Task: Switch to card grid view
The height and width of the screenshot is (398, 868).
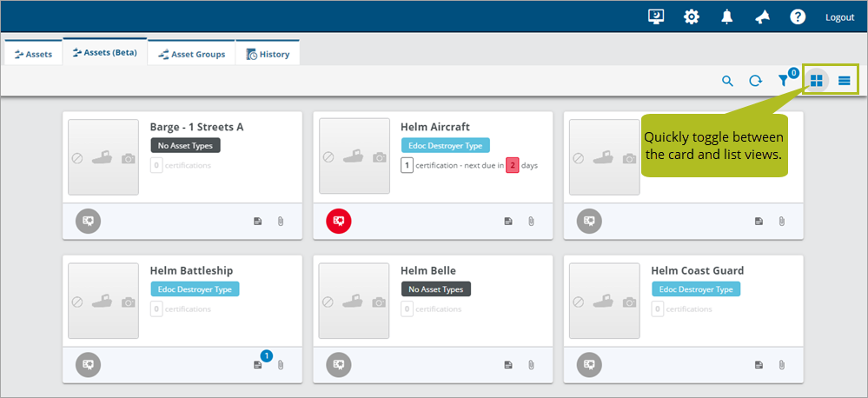Action: tap(816, 81)
